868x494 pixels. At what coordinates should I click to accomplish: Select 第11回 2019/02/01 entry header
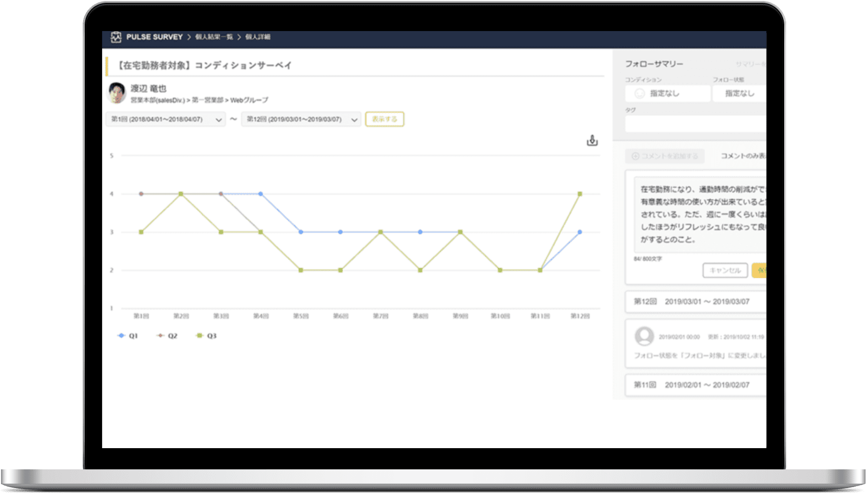pyautogui.click(x=696, y=385)
